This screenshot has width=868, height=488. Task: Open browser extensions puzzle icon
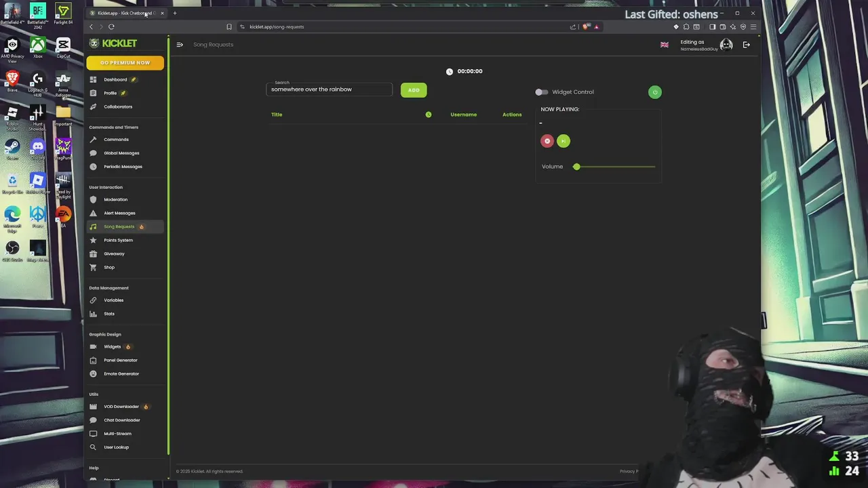tap(686, 26)
